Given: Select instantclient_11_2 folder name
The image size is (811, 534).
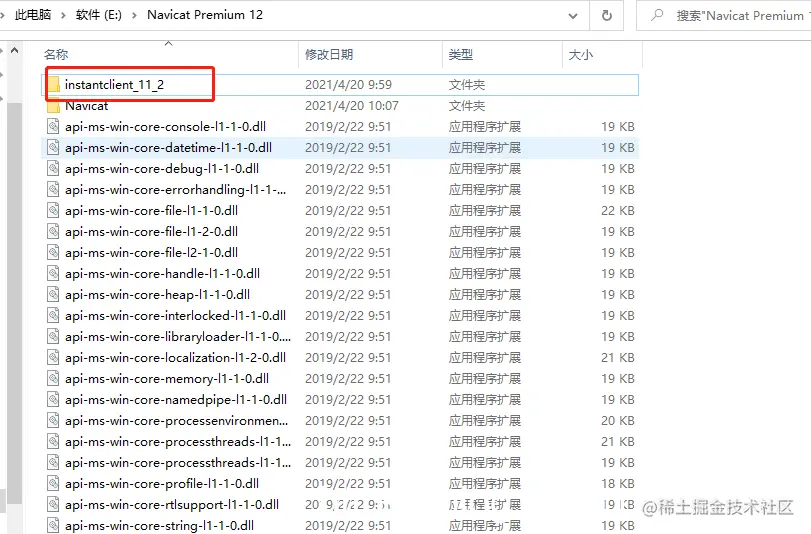Looking at the screenshot, I should click(114, 85).
